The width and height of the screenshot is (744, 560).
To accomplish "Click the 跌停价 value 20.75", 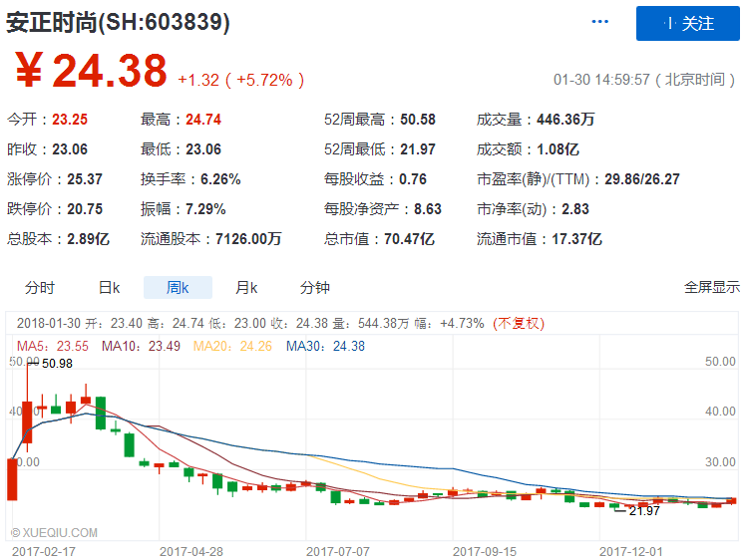I will 85,209.
